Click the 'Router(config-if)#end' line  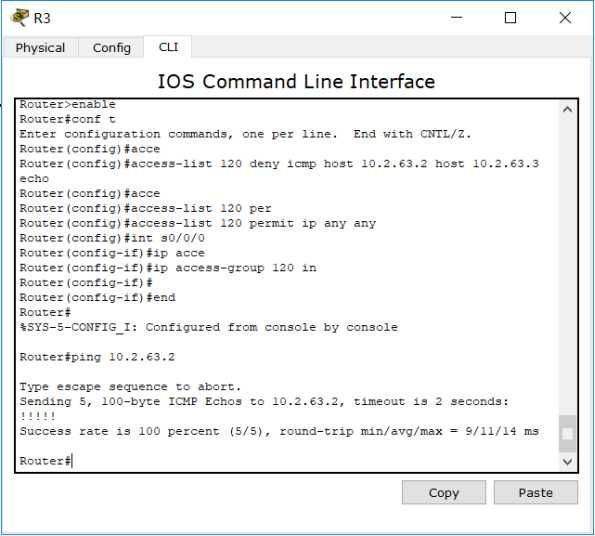(98, 297)
